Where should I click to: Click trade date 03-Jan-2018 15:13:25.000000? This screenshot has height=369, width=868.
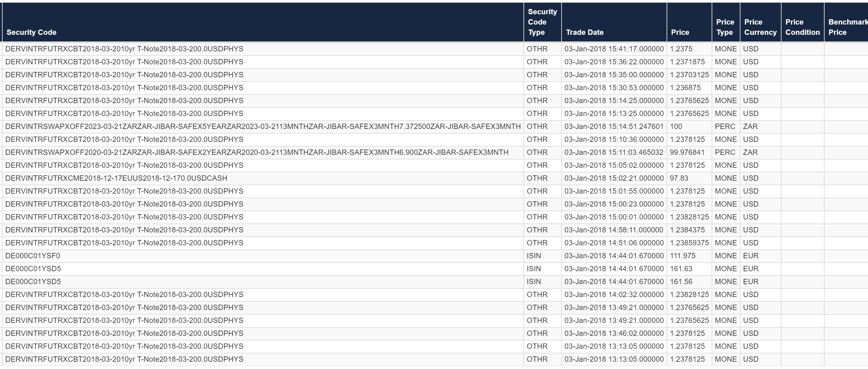click(614, 114)
